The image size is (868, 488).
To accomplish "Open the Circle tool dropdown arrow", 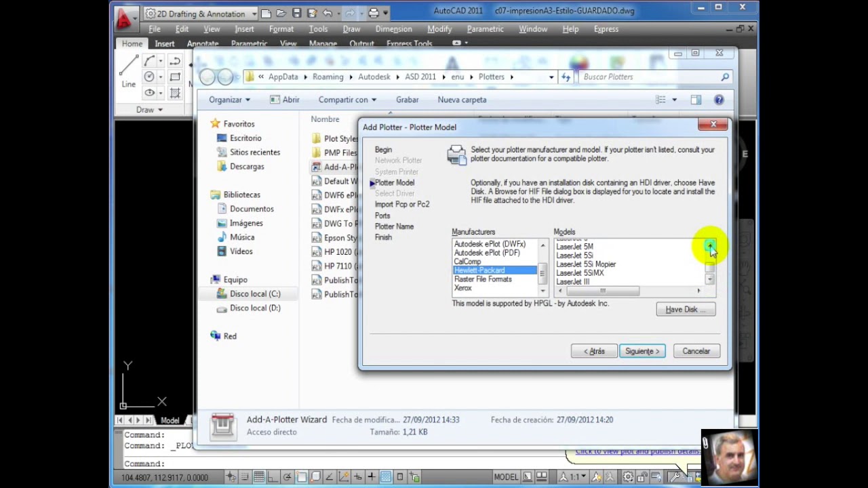I will pyautogui.click(x=161, y=77).
